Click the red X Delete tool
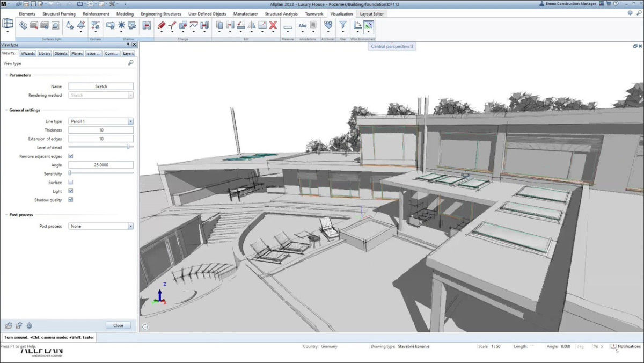 tap(273, 25)
